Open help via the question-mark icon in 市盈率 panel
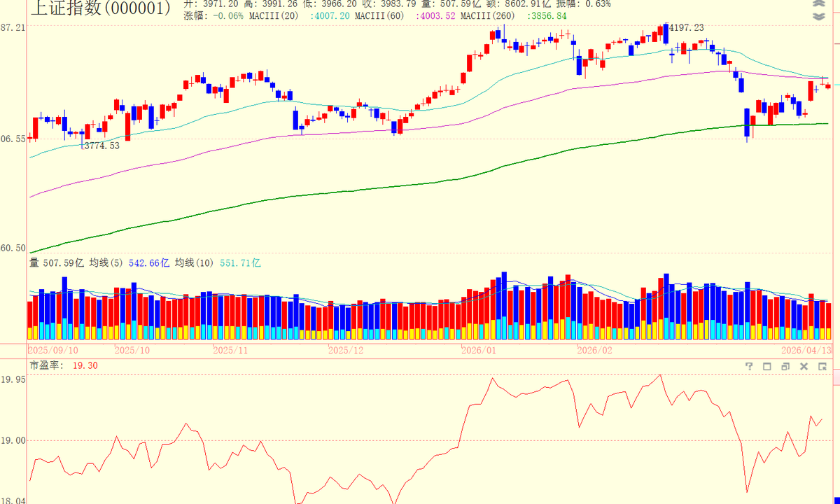The height and width of the screenshot is (504, 840). 748,367
